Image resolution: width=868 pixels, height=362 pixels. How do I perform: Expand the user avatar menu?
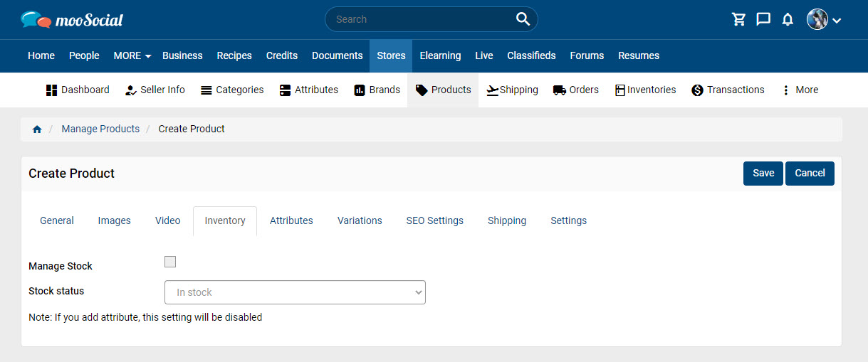point(824,19)
